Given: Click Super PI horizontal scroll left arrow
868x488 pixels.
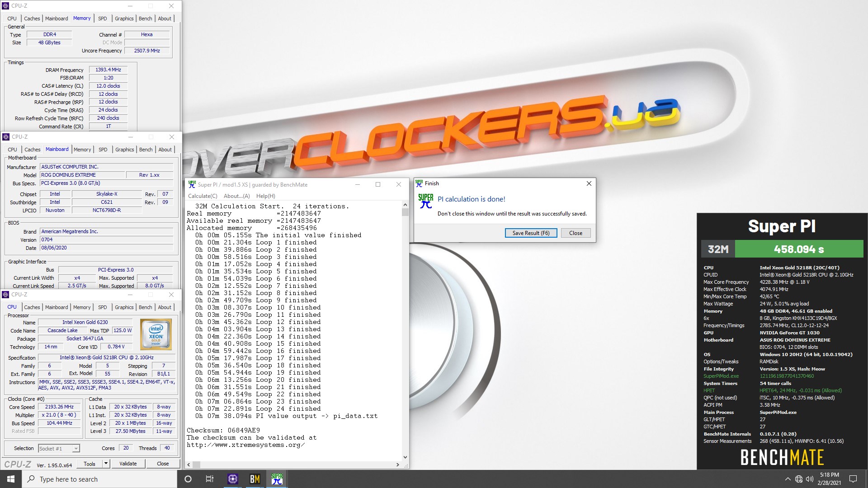Looking at the screenshot, I should point(189,465).
